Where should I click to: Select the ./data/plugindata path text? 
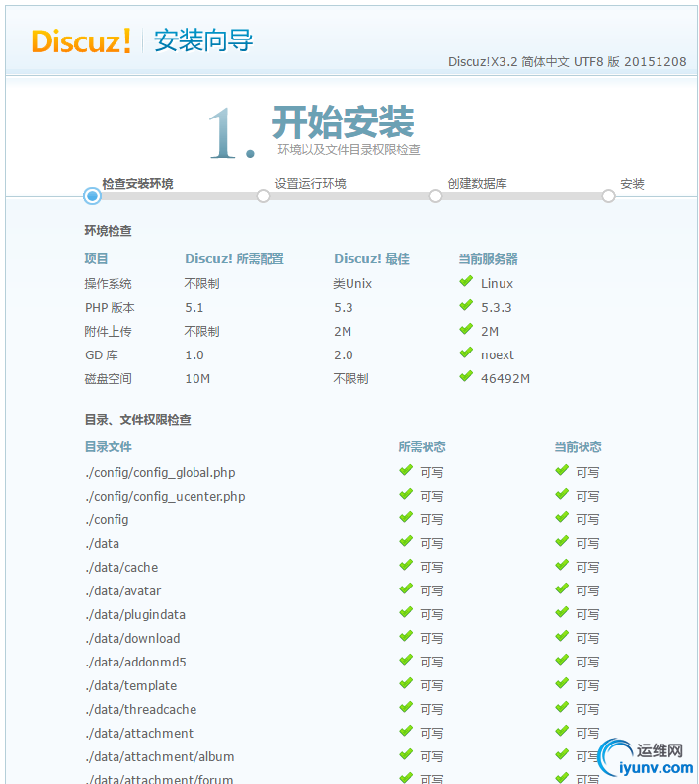pyautogui.click(x=135, y=615)
